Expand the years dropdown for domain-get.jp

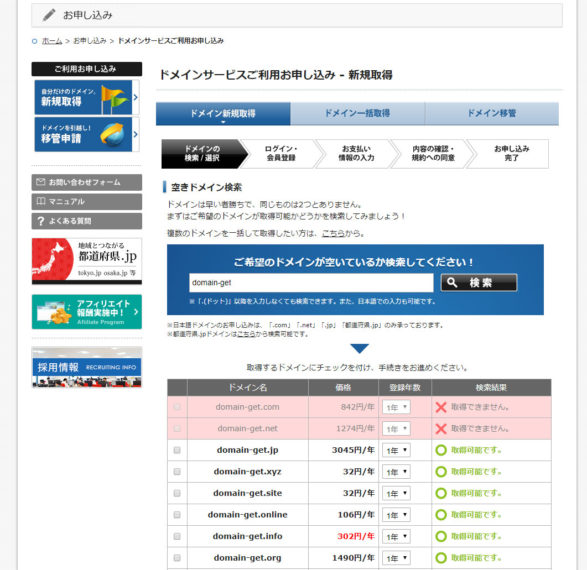point(396,450)
